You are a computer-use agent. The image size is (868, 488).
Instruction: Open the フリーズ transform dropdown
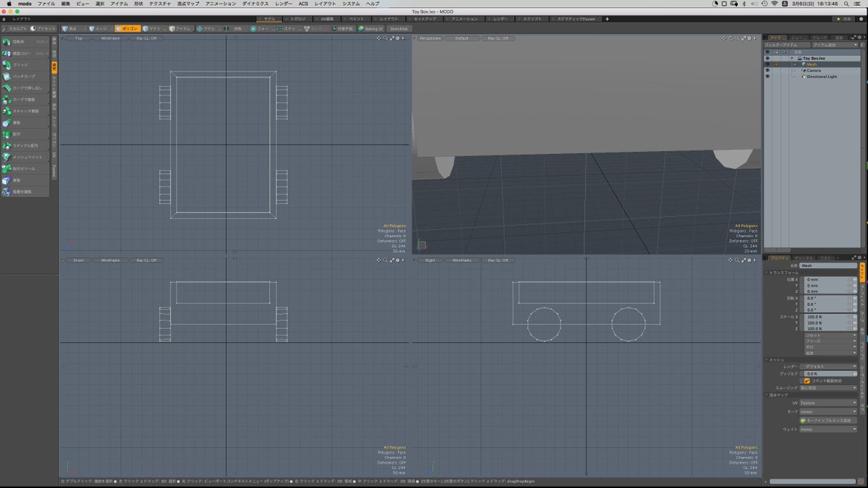(x=830, y=341)
